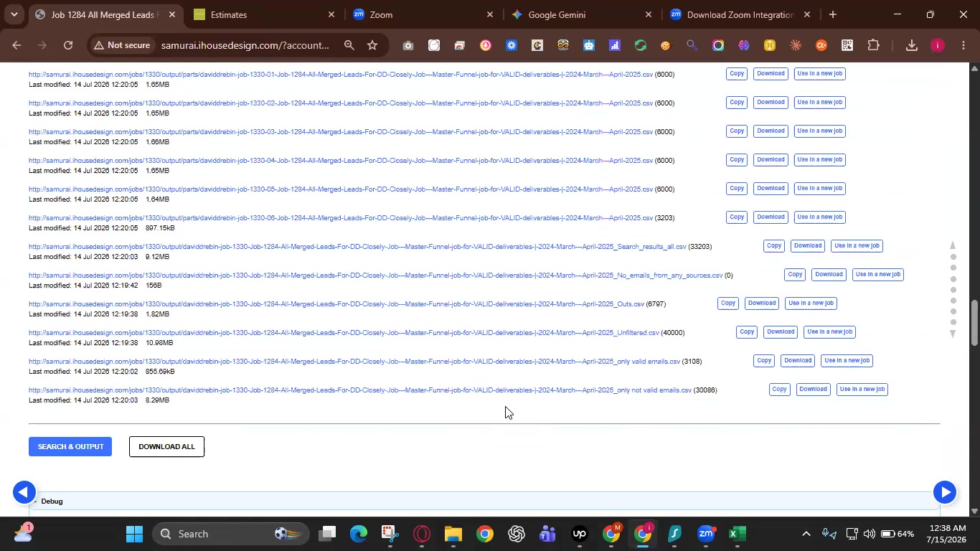This screenshot has height=551, width=980.
Task: Switch to the Zoom tab
Action: pos(423,14)
